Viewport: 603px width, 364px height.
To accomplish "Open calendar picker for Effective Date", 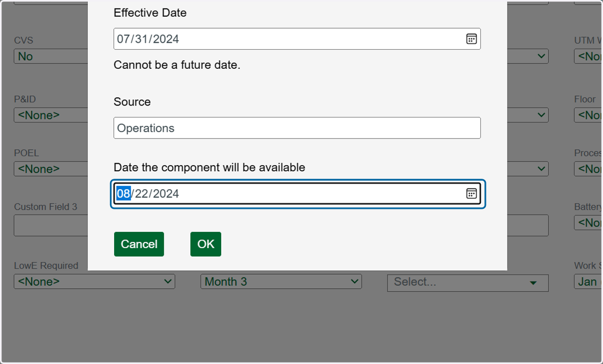I will point(471,39).
